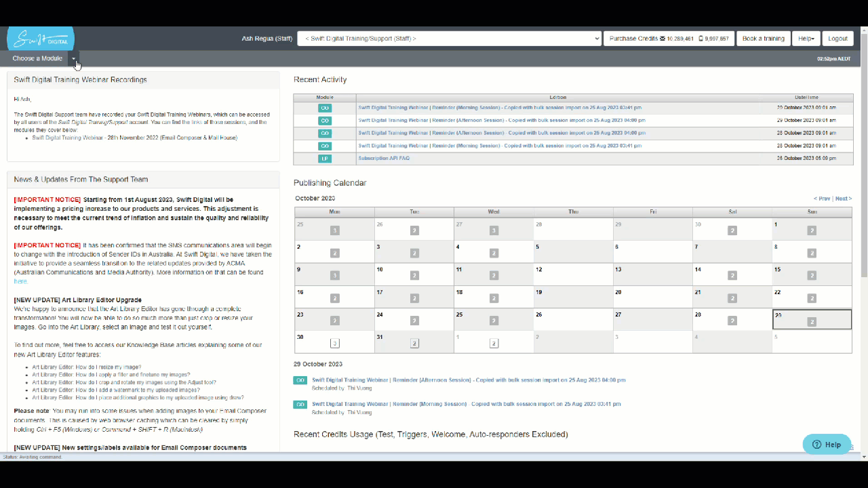This screenshot has height=488, width=868.
Task: Click CO badge for 28 October Afternoon Session activity row
Action: click(x=325, y=133)
